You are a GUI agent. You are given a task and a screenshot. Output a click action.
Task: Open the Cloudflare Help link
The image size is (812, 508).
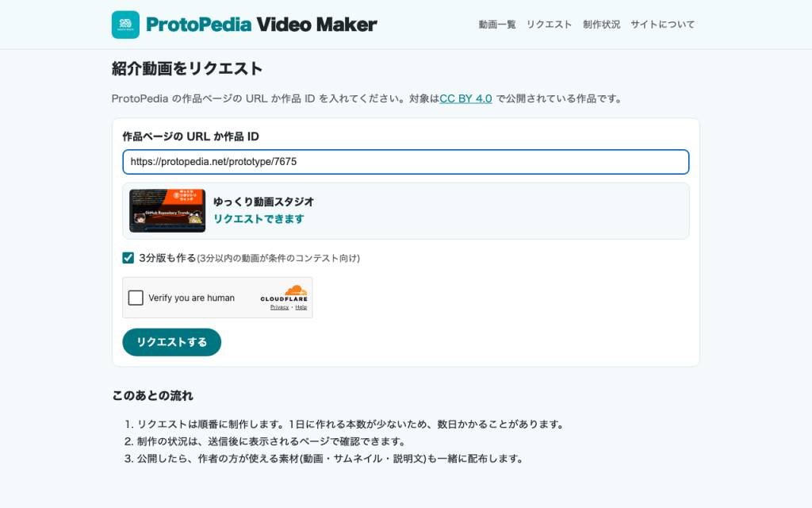[301, 307]
